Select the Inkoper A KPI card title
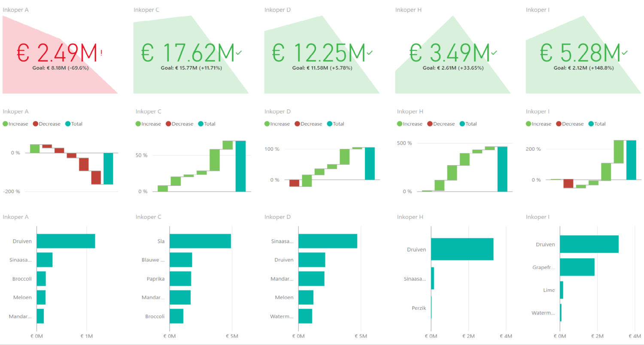 tap(15, 9)
